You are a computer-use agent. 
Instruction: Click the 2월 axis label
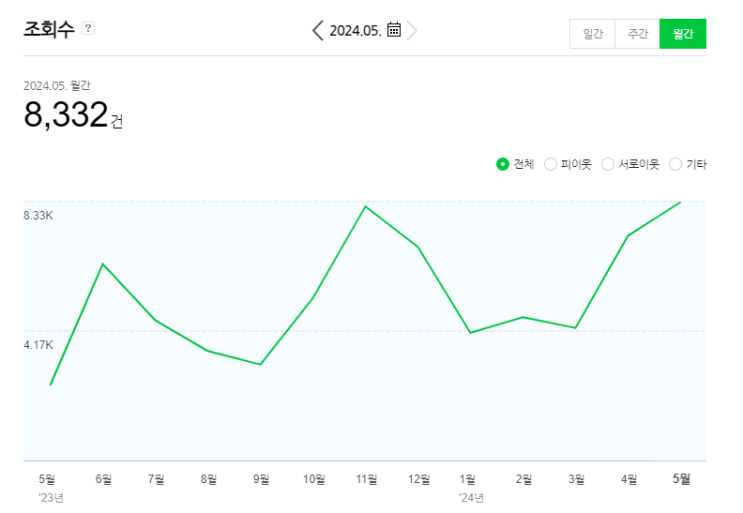tap(524, 479)
